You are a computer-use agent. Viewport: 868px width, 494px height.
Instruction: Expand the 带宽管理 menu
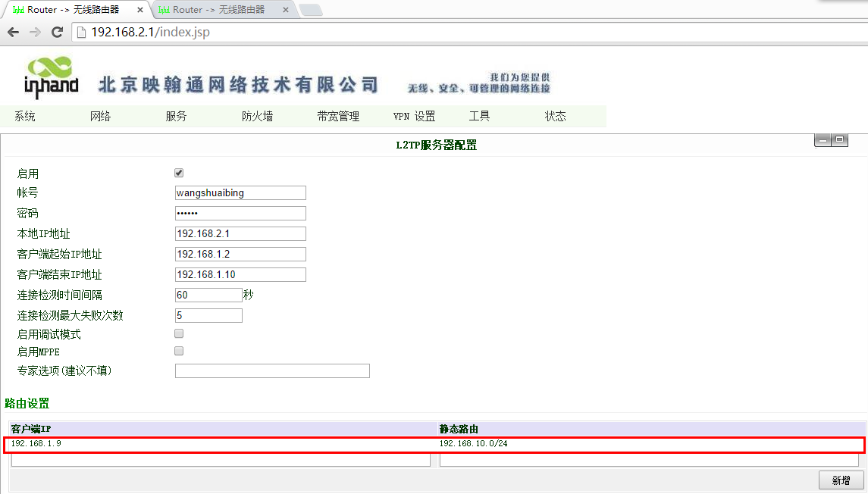point(338,117)
